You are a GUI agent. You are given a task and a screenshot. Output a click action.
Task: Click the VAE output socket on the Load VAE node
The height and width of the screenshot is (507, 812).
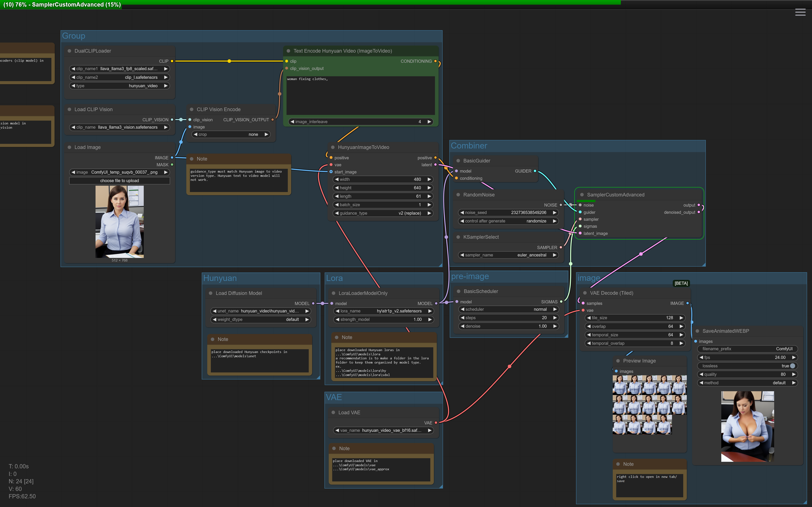click(436, 423)
